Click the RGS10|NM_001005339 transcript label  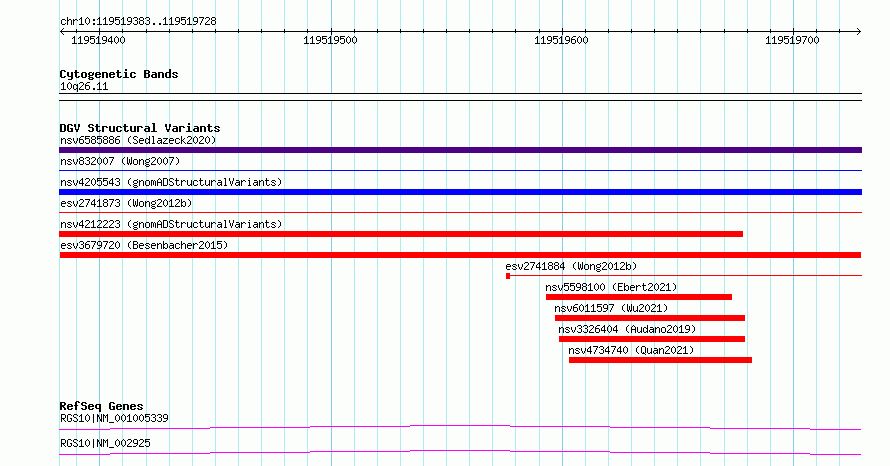click(x=114, y=418)
